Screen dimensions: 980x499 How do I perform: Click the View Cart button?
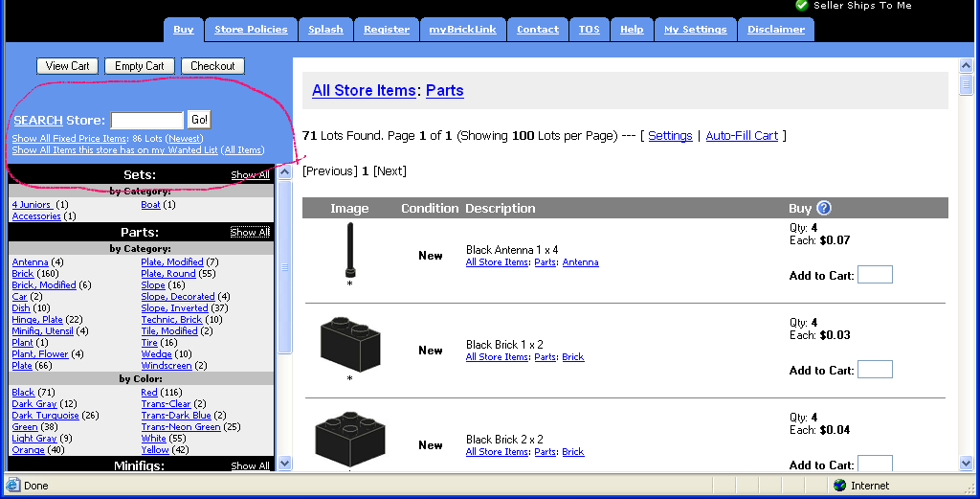coord(68,66)
